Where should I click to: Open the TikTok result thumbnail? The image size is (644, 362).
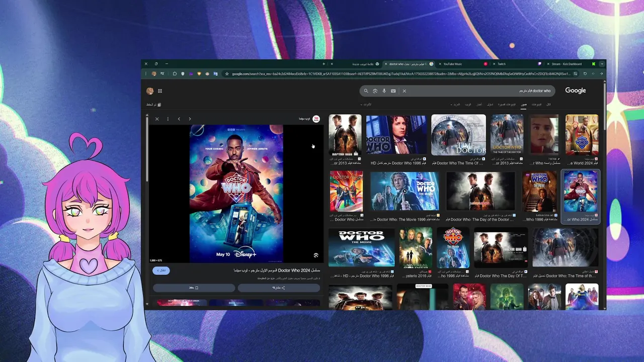click(544, 135)
